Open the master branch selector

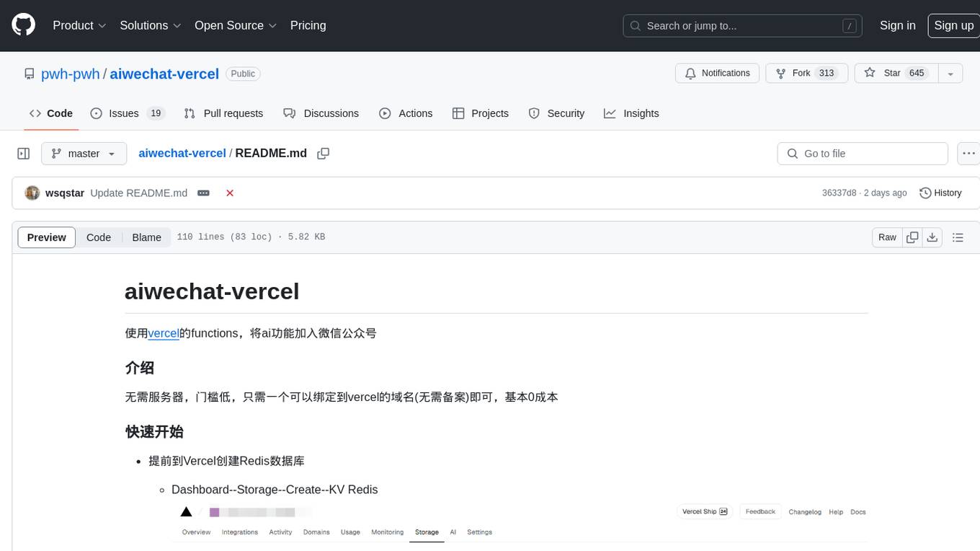(x=84, y=154)
